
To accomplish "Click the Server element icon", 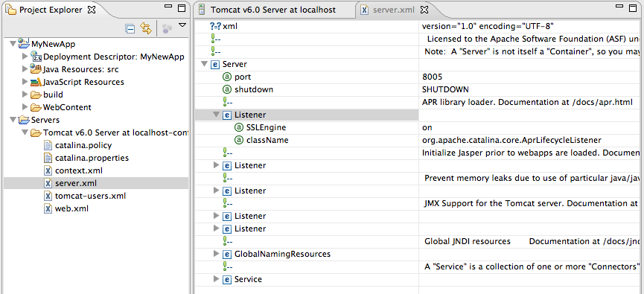I will 215,65.
